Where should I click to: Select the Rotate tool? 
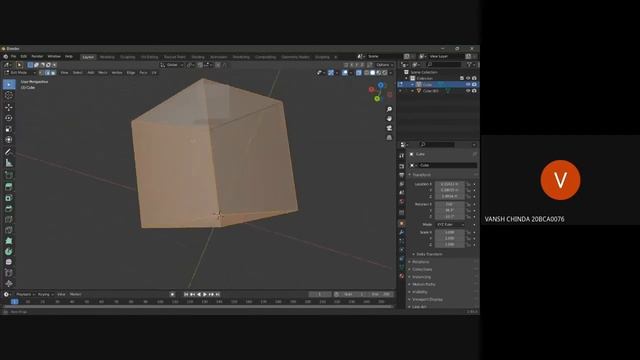9,118
